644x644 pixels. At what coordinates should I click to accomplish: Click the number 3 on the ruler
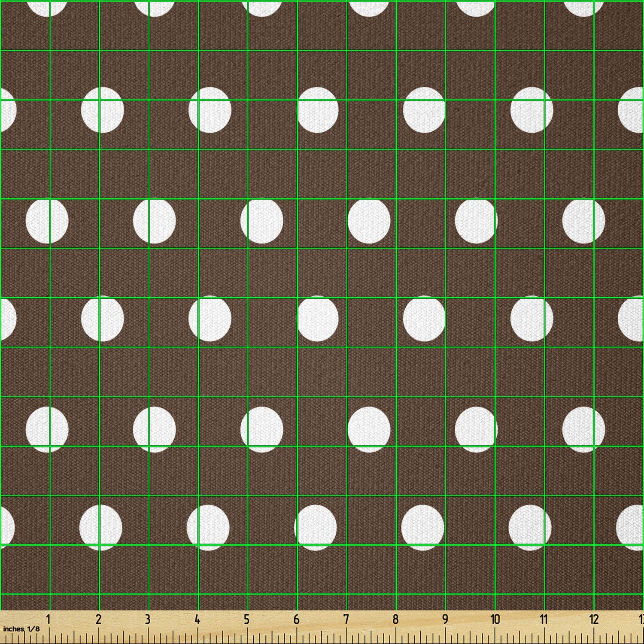tap(148, 620)
